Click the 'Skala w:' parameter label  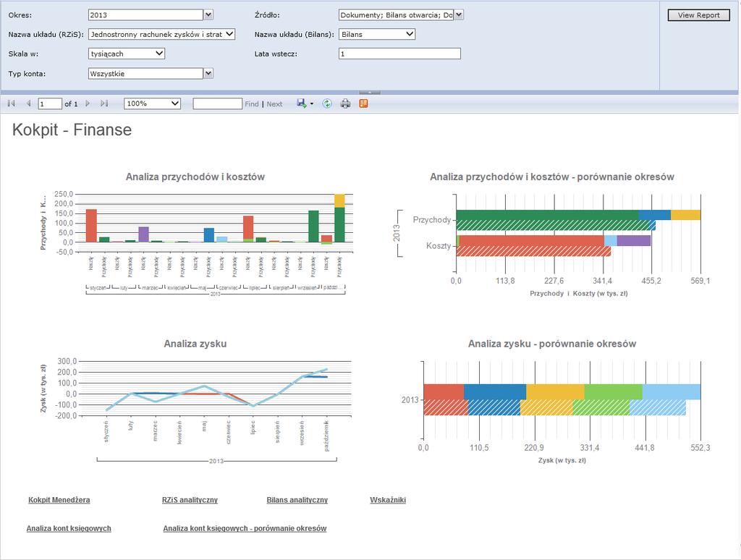tap(24, 54)
